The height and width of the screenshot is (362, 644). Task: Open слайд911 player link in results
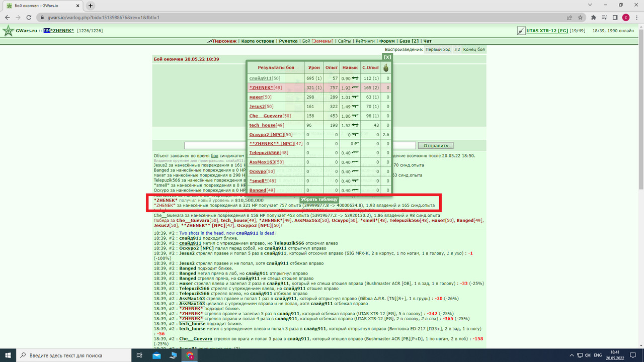point(260,78)
